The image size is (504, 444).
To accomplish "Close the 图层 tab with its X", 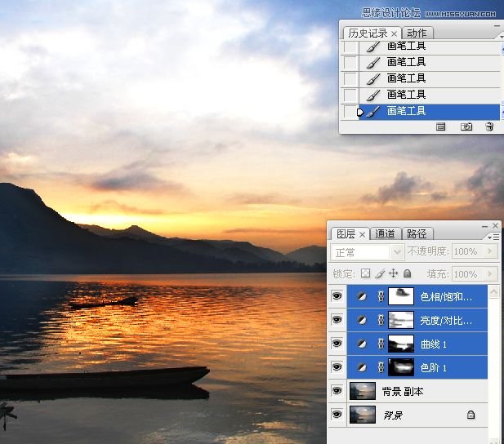I will 362,235.
